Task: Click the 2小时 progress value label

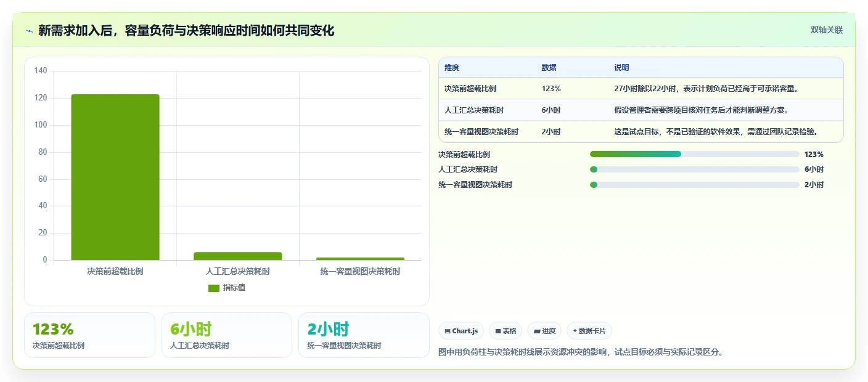Action: pyautogui.click(x=814, y=185)
